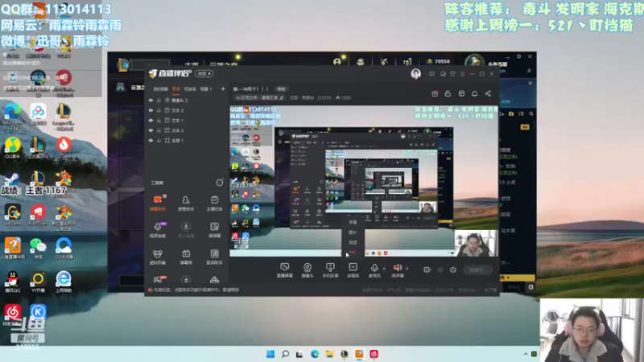Add phone screen casting source 手机投屏

click(330, 270)
